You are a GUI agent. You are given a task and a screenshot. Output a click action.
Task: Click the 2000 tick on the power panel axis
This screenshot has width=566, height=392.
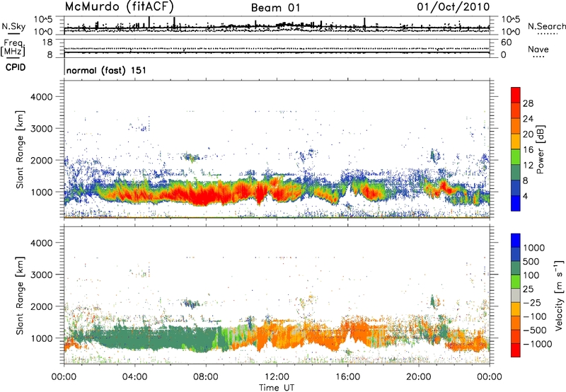pos(42,160)
